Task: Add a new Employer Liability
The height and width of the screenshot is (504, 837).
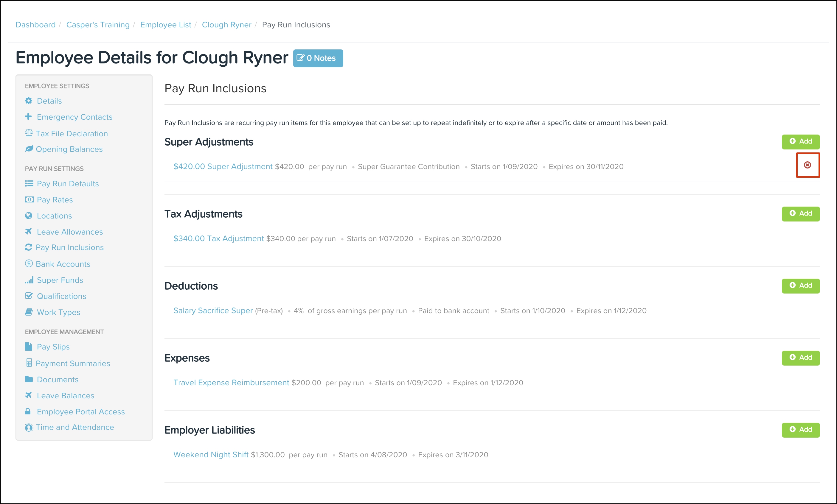Action: [x=800, y=430]
